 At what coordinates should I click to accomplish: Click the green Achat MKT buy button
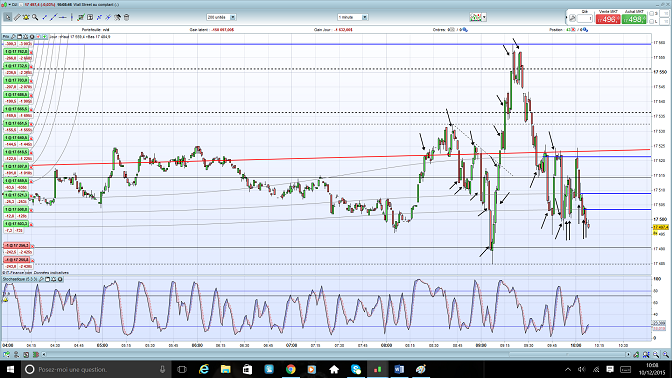click(634, 19)
